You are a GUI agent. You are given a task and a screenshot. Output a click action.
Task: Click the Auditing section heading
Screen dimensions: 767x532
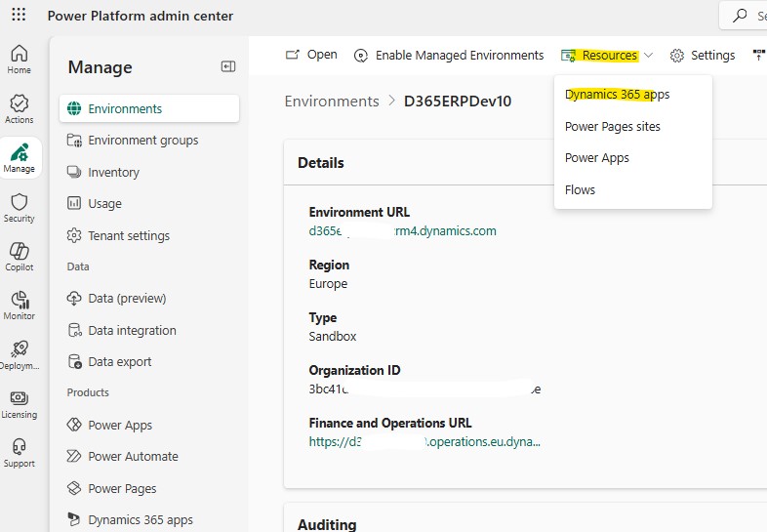click(327, 524)
